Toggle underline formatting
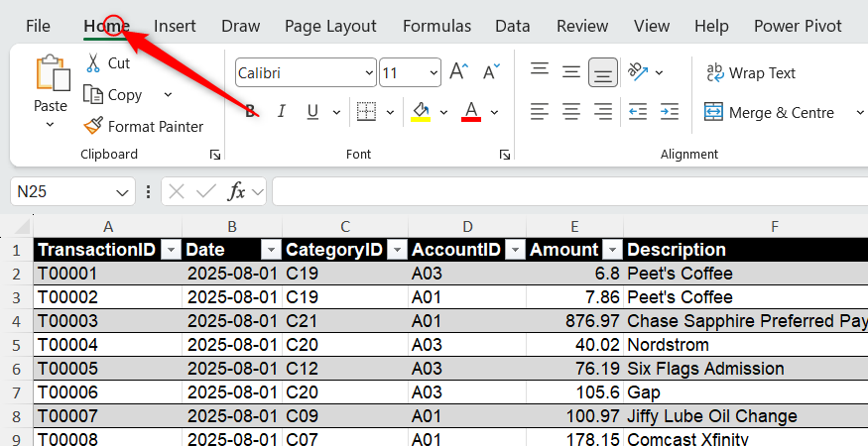 click(312, 112)
